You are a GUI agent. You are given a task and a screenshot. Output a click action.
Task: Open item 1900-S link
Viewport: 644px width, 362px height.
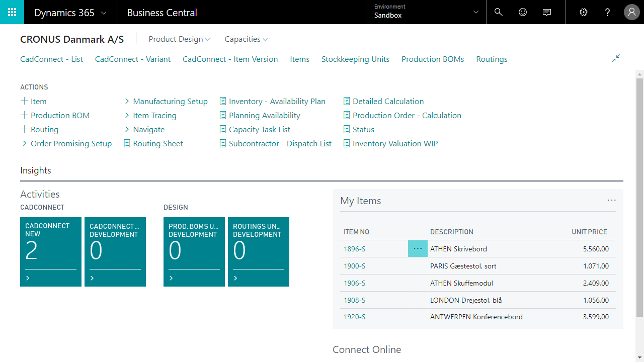[354, 266]
